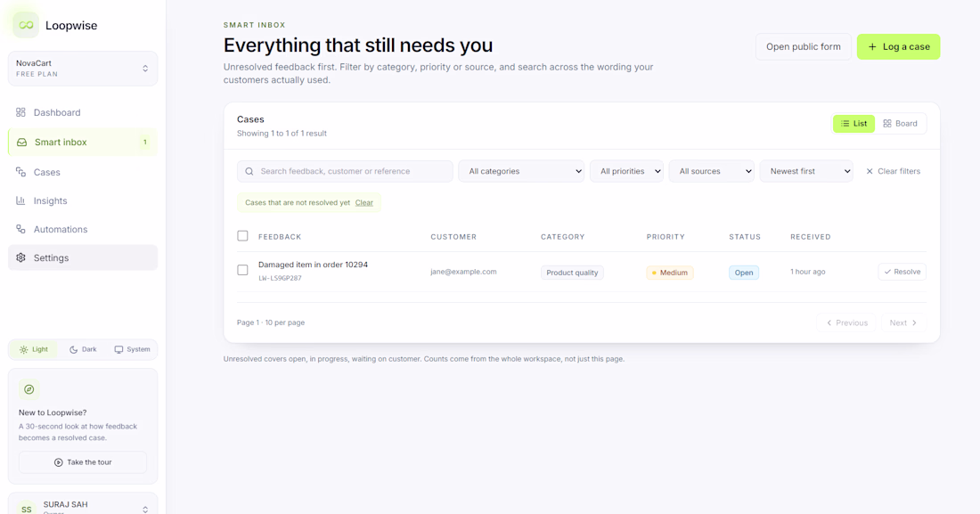Switch theme to Light
The height and width of the screenshot is (514, 980).
tap(34, 349)
